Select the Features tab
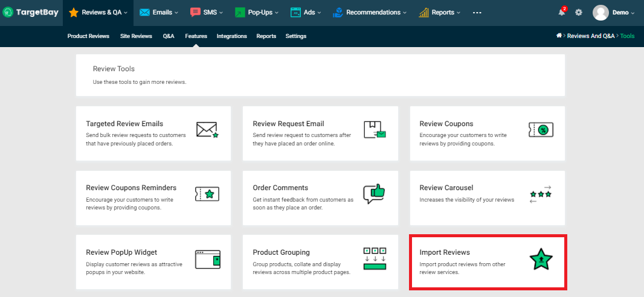 [x=196, y=36]
